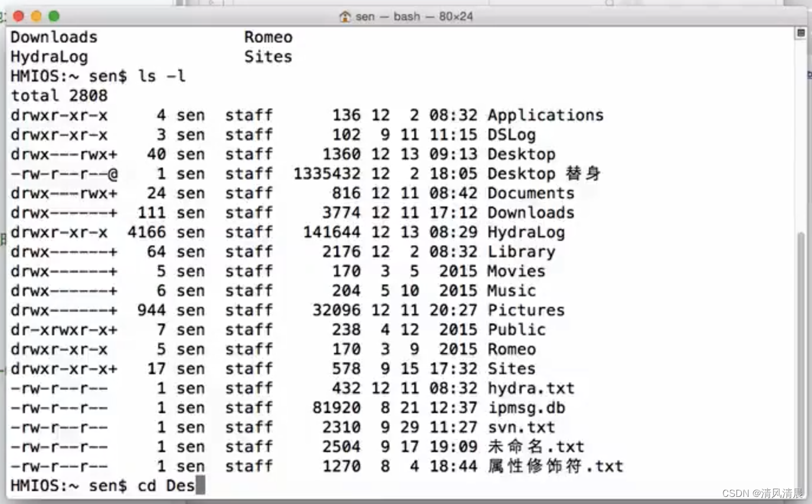Image resolution: width=812 pixels, height=504 pixels.
Task: Click the "Library" directory name
Action: 521,251
